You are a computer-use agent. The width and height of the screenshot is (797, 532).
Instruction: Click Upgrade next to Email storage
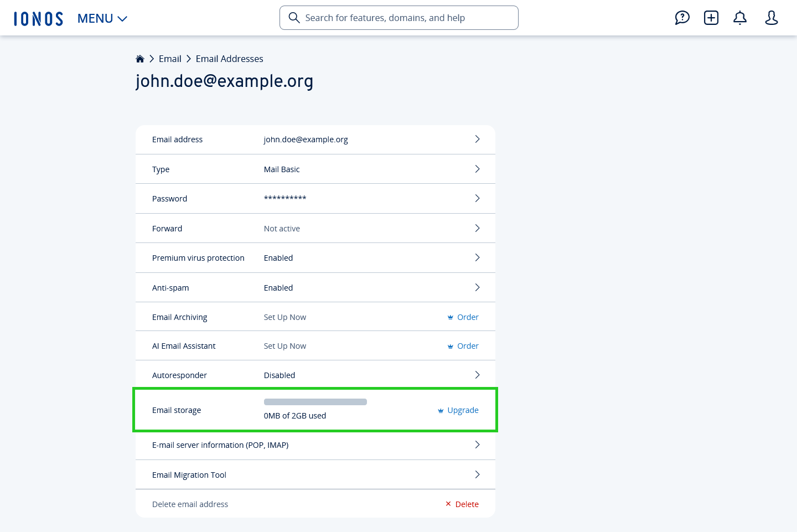pyautogui.click(x=463, y=410)
